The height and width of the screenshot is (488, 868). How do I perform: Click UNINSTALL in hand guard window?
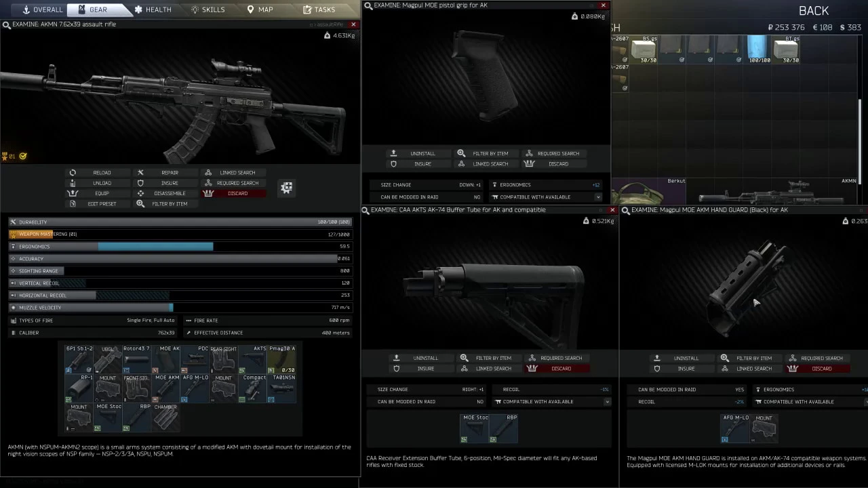[681, 358]
